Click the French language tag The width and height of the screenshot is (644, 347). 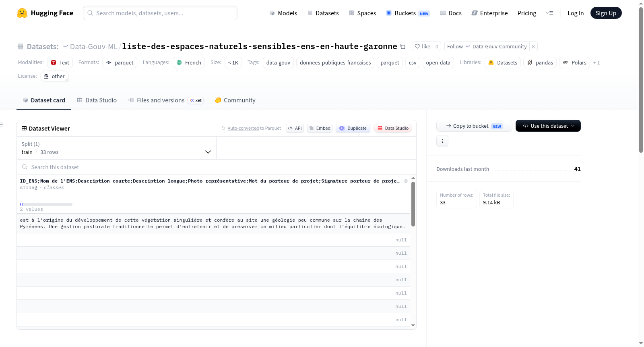click(189, 62)
